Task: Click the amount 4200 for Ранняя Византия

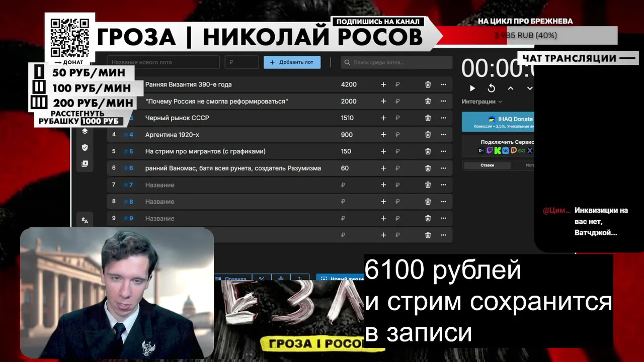Action: [349, 84]
